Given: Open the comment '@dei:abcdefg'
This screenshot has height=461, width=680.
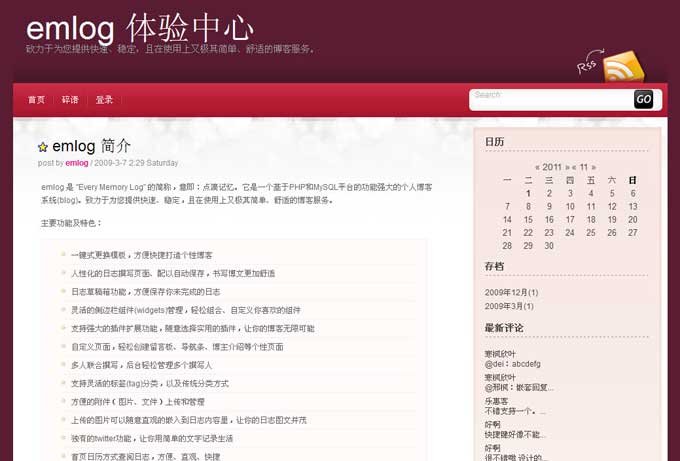Looking at the screenshot, I should click(x=513, y=364).
